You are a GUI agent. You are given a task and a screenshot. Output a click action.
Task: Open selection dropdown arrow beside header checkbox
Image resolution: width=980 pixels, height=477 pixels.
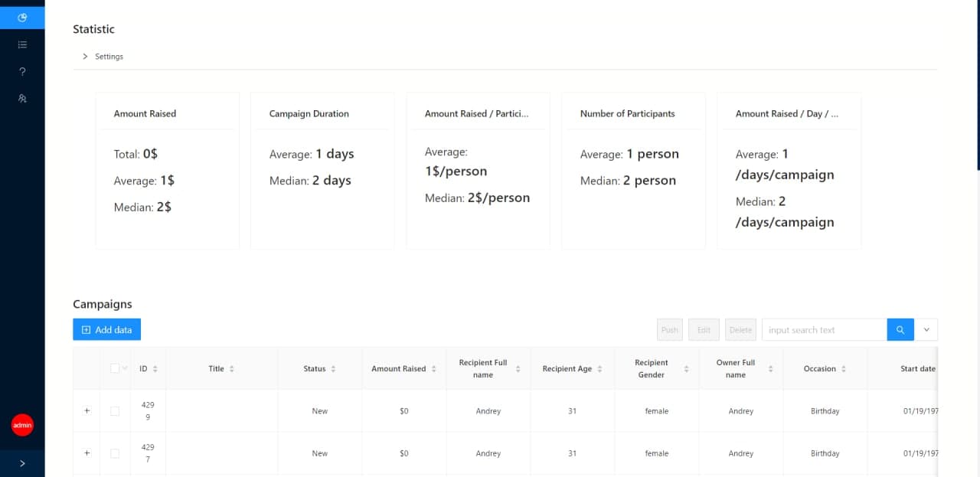[125, 368]
